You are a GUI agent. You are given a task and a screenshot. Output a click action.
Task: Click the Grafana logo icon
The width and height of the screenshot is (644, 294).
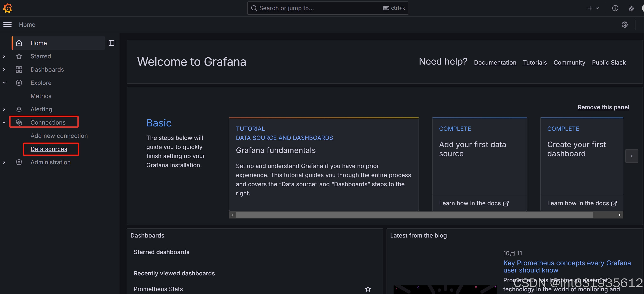(7, 8)
